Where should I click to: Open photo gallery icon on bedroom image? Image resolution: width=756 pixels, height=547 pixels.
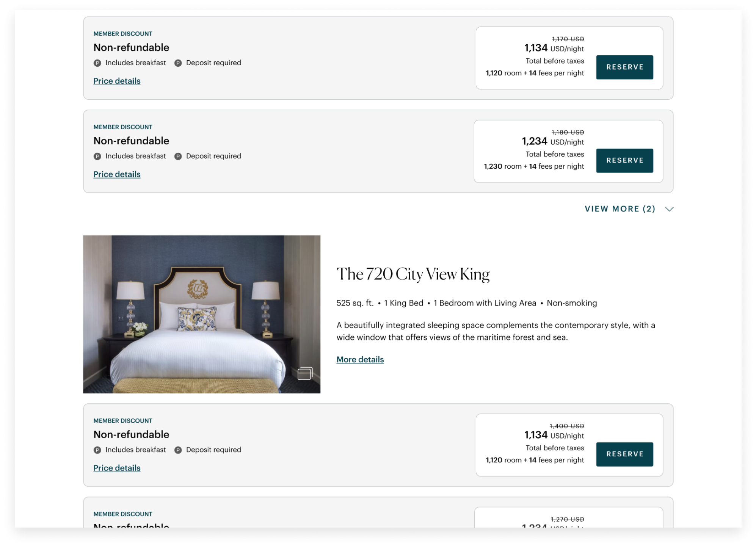[x=305, y=373]
